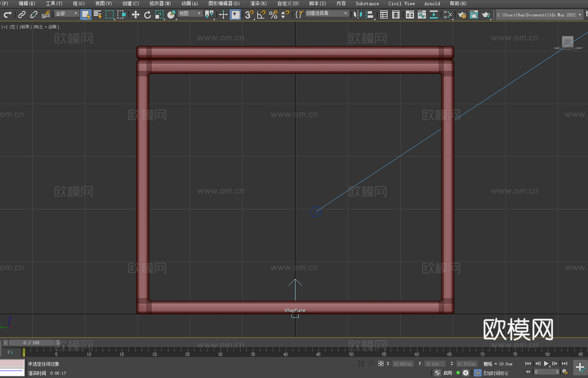Open viewport shading label 粘土 + 边面

pyautogui.click(x=46, y=27)
